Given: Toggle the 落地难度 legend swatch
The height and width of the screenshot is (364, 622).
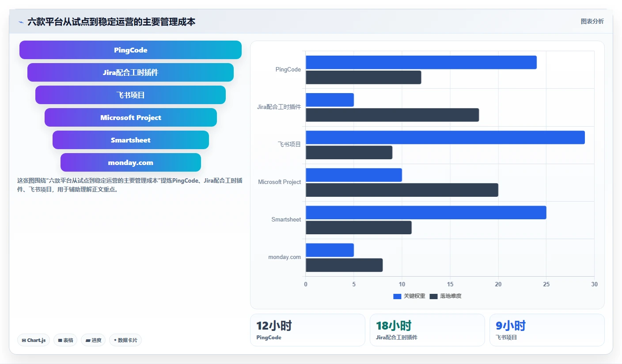Looking at the screenshot, I should coord(433,296).
